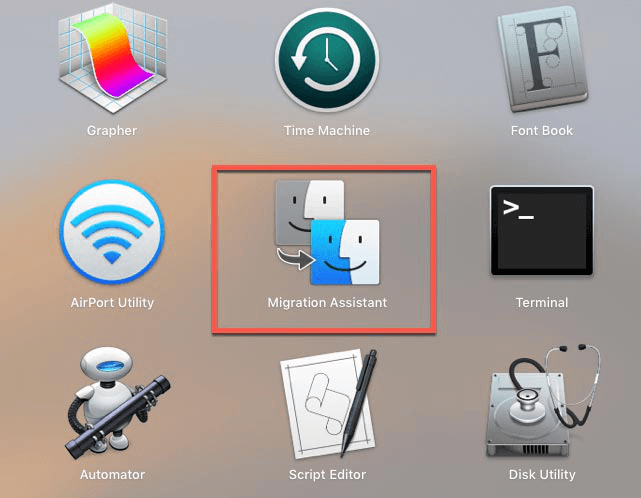This screenshot has height=498, width=641.
Task: Click the "Terminal" label
Action: (x=542, y=303)
